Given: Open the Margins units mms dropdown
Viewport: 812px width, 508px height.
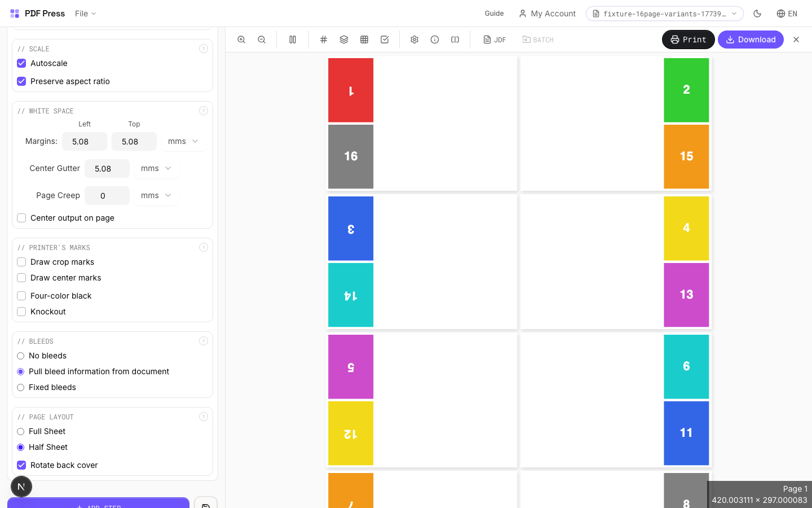Looking at the screenshot, I should [x=183, y=141].
